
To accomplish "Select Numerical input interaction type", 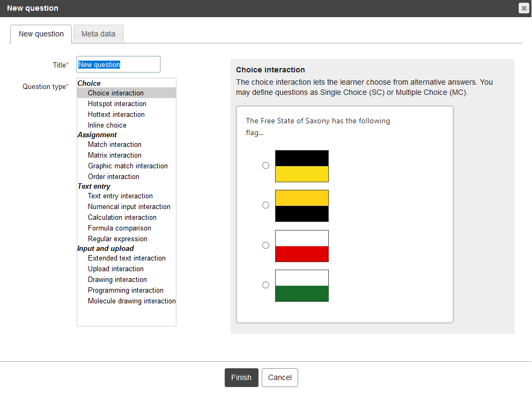I will click(x=129, y=206).
